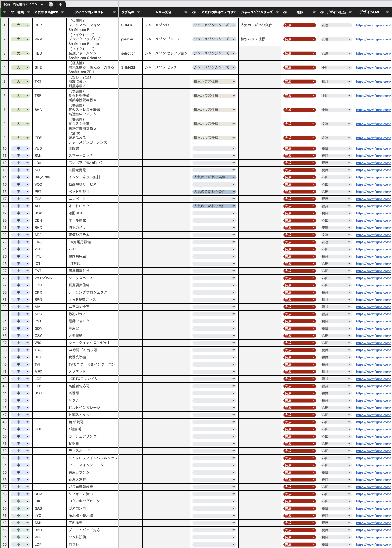This screenshot has width=392, height=548.
Task: Open filter icon for アイコン内テキスト column
Action: point(114,12)
